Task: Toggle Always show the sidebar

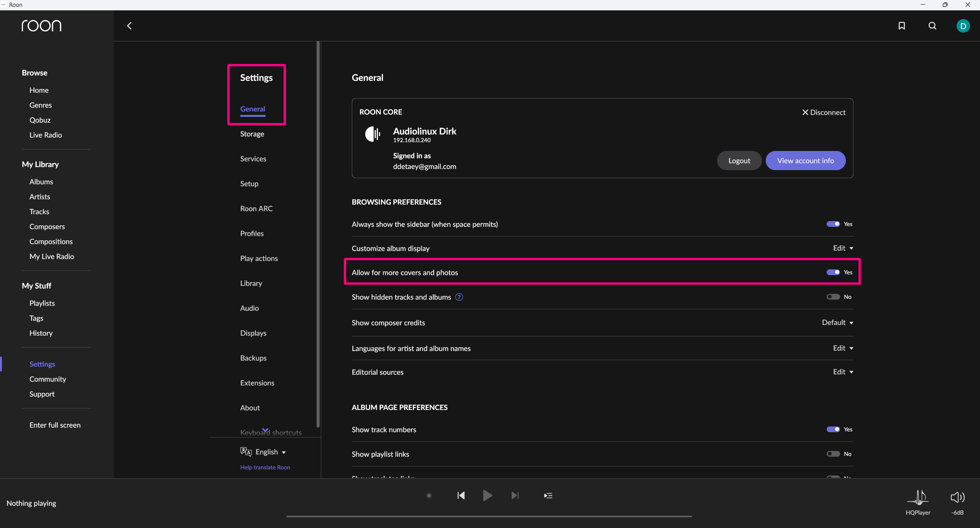Action: pos(833,224)
